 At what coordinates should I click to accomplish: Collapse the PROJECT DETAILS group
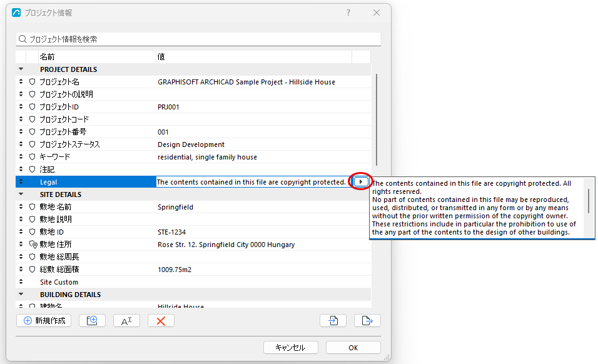pos(21,69)
